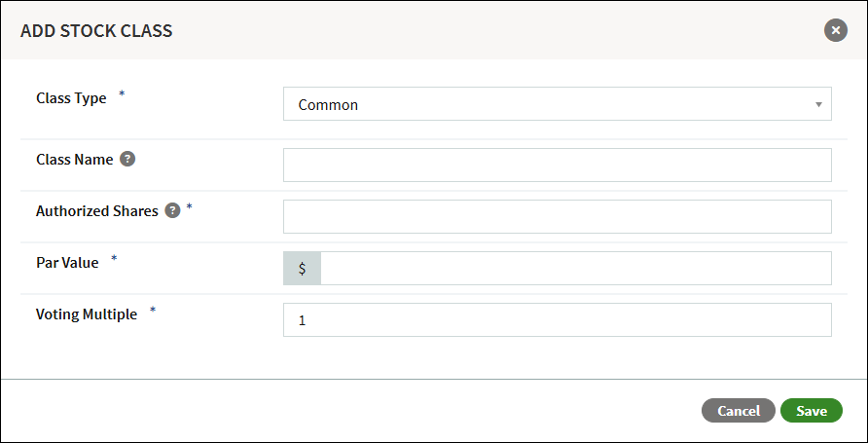The image size is (868, 443).
Task: Click the ADD STOCK CLASS dialog title
Action: pos(96,31)
